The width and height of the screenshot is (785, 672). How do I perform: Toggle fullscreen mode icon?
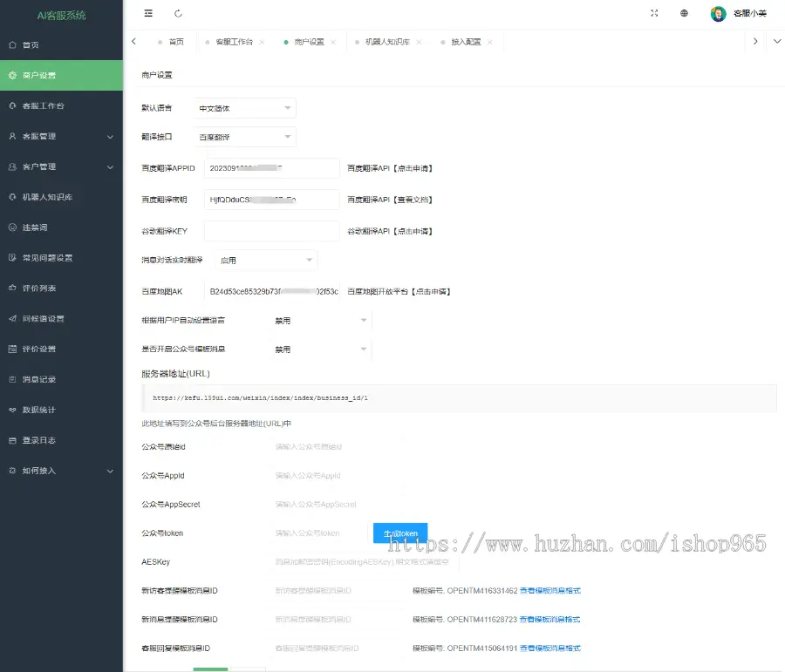[654, 14]
